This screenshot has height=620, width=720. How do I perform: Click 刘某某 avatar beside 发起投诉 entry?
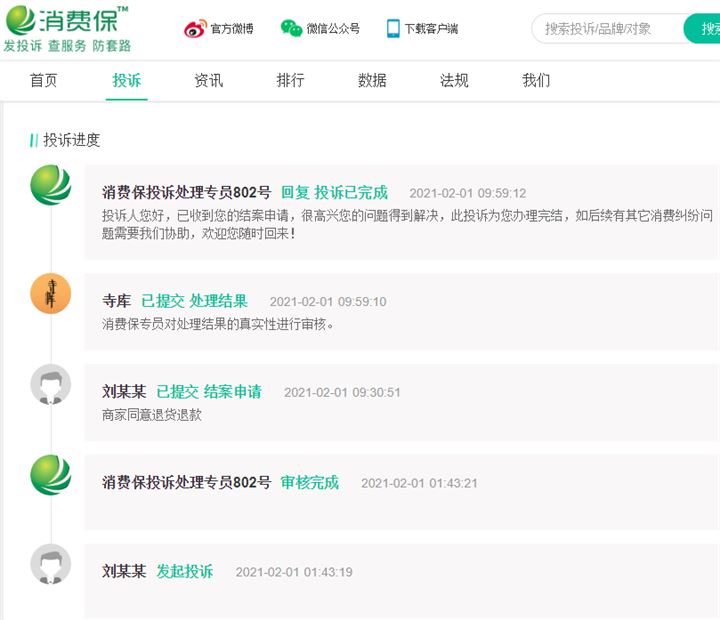51,564
